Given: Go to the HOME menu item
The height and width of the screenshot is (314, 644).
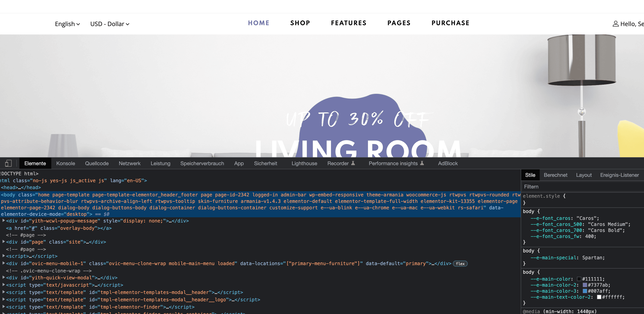Looking at the screenshot, I should 258,23.
